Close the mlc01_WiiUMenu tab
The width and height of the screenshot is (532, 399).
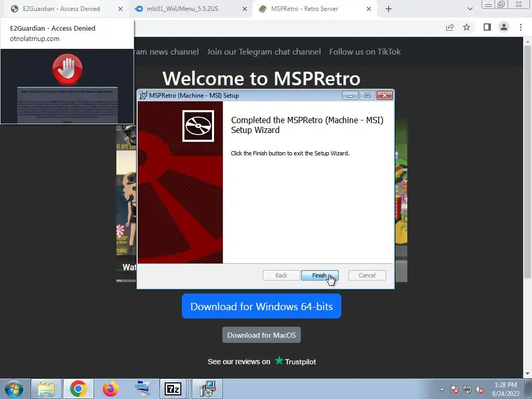245,9
